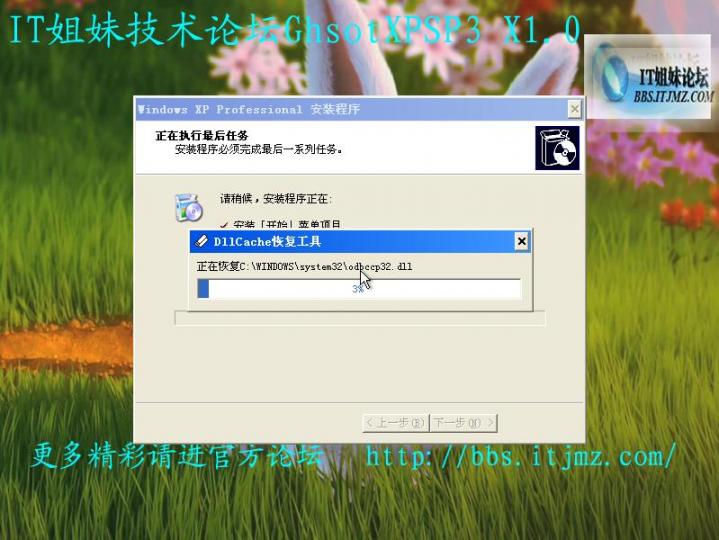
Task: Close the Windows XP Professional setup window
Action: (x=574, y=109)
